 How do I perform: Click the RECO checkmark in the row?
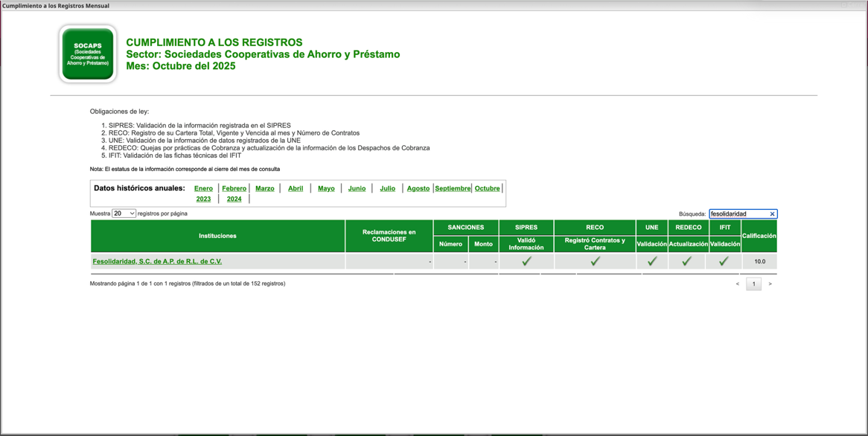(595, 261)
